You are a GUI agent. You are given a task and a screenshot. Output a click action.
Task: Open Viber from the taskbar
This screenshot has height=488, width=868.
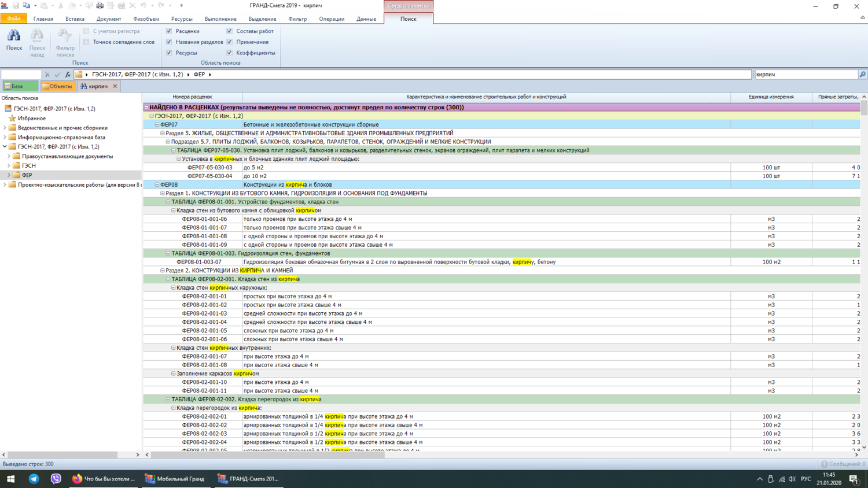pos(56,479)
